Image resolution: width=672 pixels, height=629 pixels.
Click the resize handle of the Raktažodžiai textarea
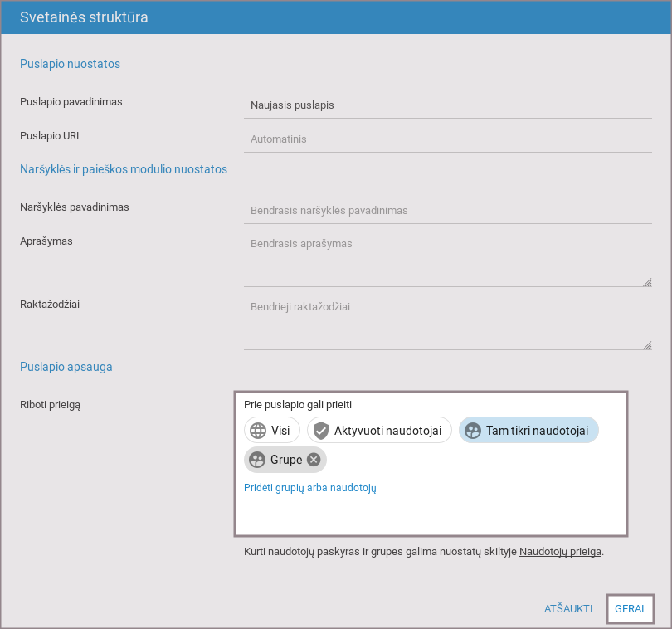click(646, 344)
